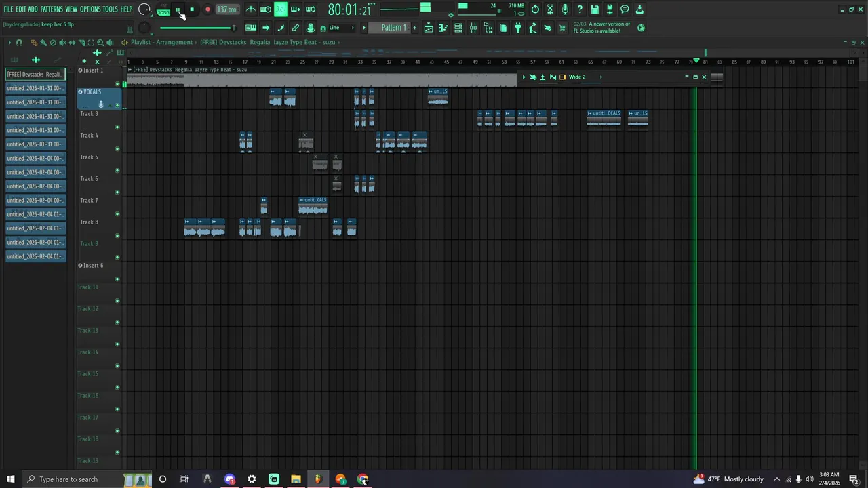Image resolution: width=868 pixels, height=488 pixels.
Task: Mute the VOCALS track via its green dot
Action: point(117,106)
